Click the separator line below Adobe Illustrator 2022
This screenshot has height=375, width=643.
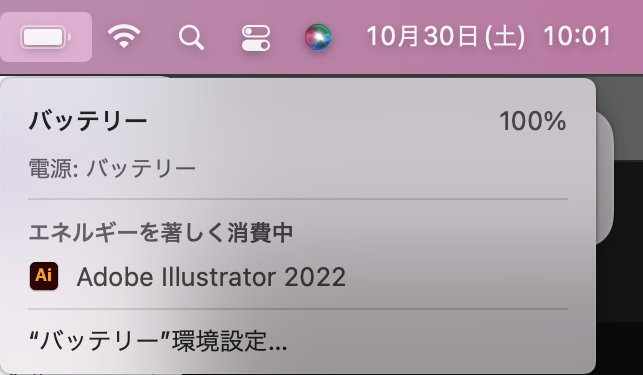298,309
